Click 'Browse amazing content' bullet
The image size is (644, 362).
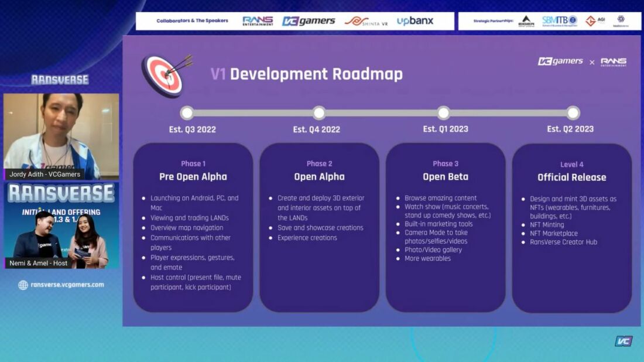[441, 198]
